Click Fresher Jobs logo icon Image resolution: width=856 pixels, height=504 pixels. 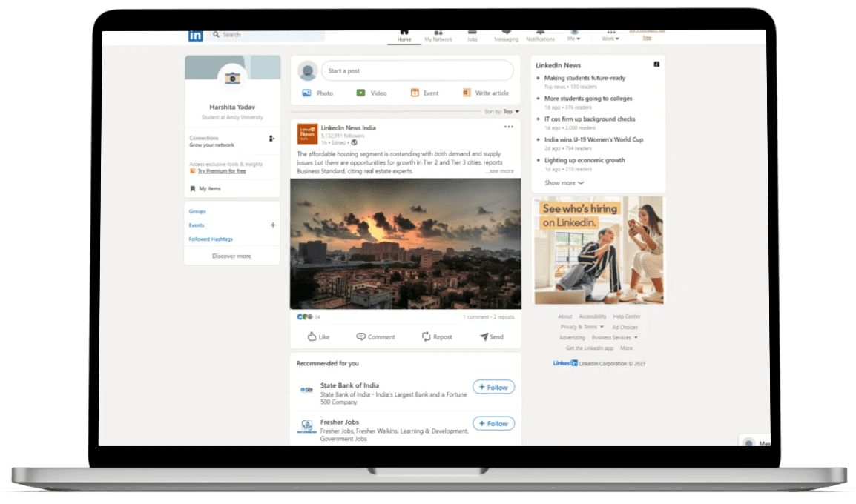[307, 426]
